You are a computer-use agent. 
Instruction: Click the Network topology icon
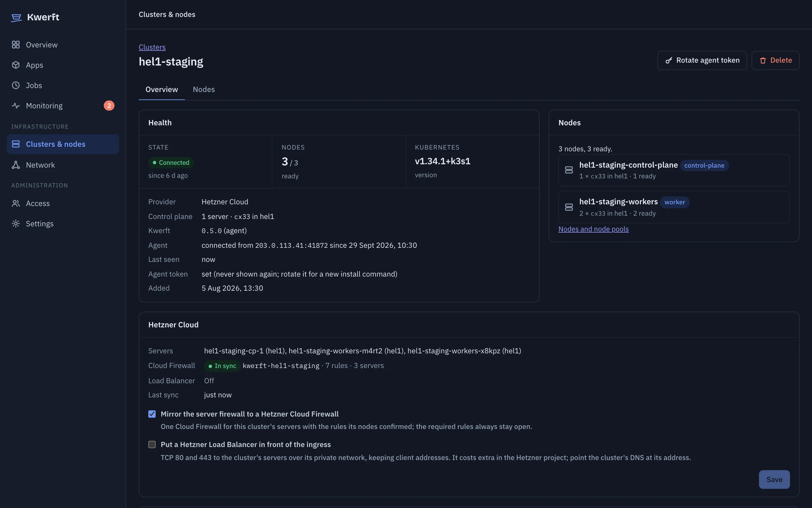click(16, 165)
